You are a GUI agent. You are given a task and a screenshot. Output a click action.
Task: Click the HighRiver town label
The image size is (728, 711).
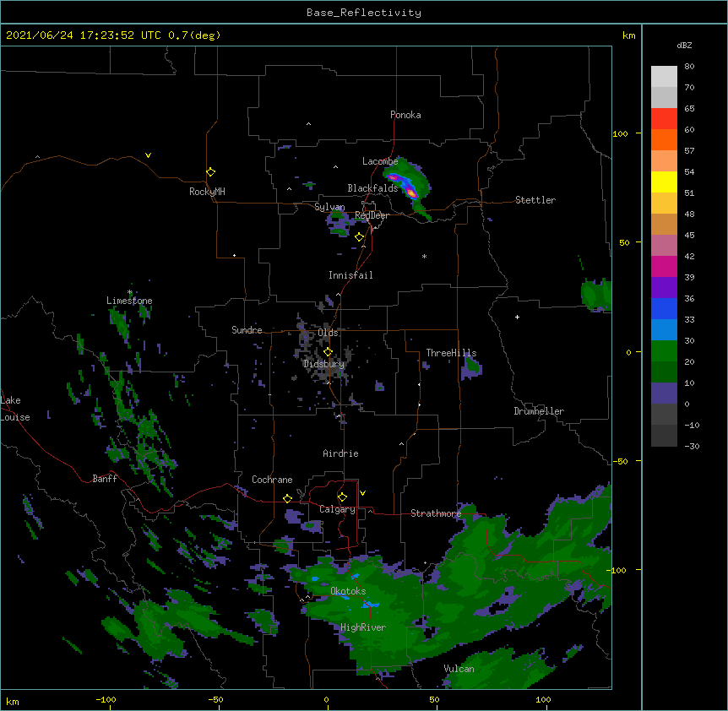(x=363, y=627)
